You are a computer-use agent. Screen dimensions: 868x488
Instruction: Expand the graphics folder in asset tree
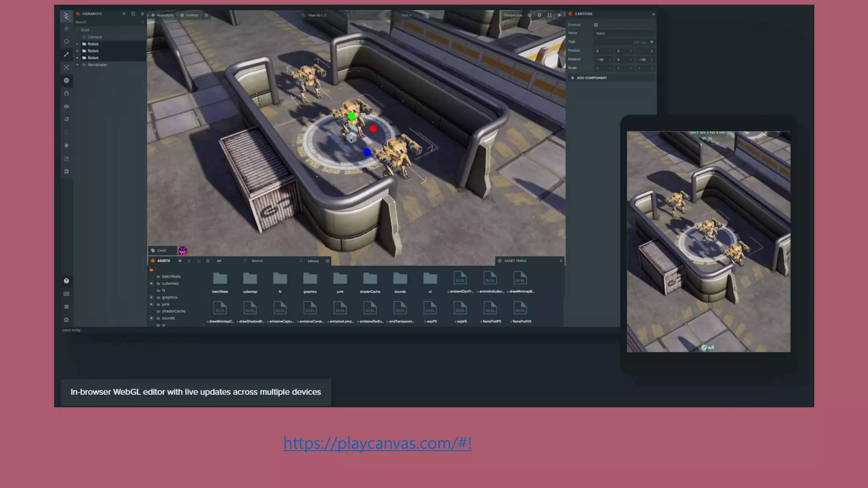pos(151,297)
